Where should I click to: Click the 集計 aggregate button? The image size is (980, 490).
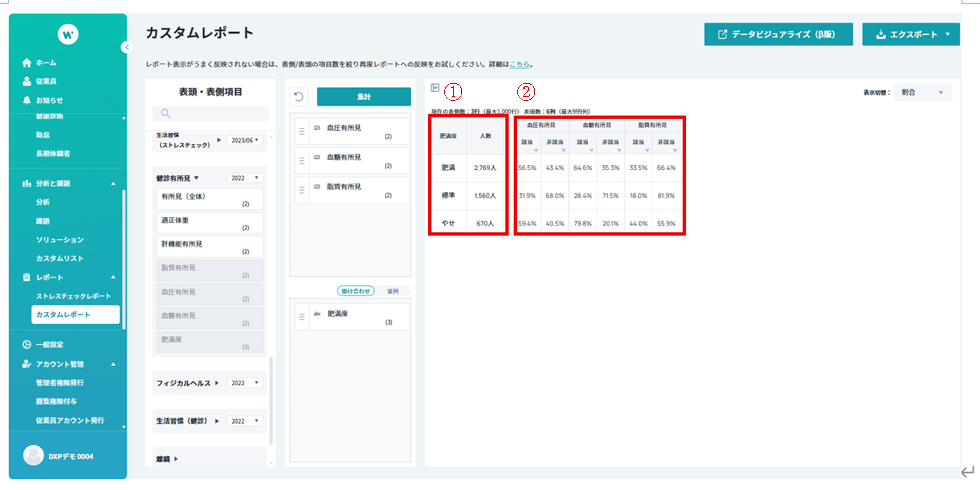tap(364, 96)
